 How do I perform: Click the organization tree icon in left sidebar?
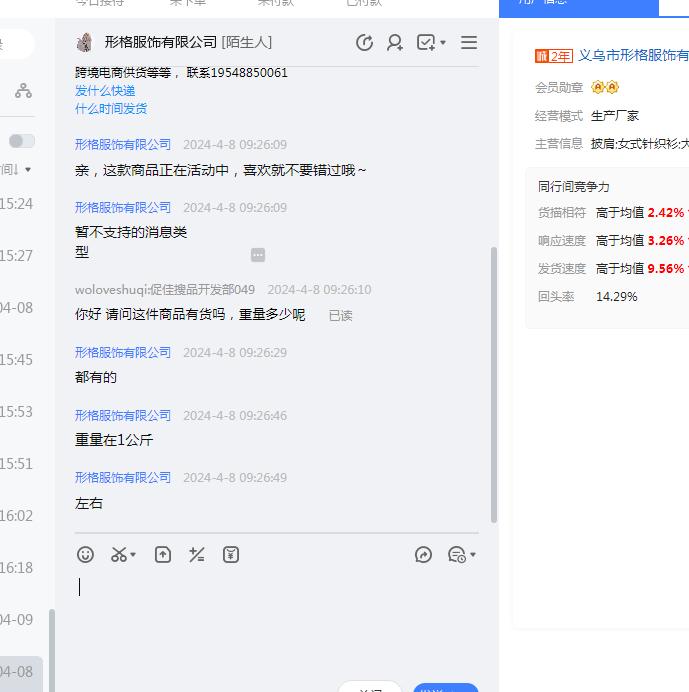[23, 91]
